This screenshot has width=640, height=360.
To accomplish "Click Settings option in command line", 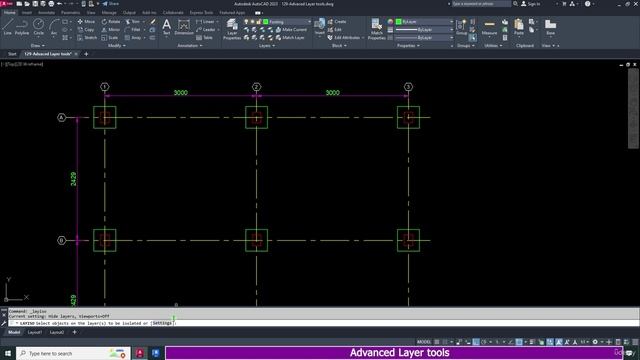I will [x=162, y=323].
